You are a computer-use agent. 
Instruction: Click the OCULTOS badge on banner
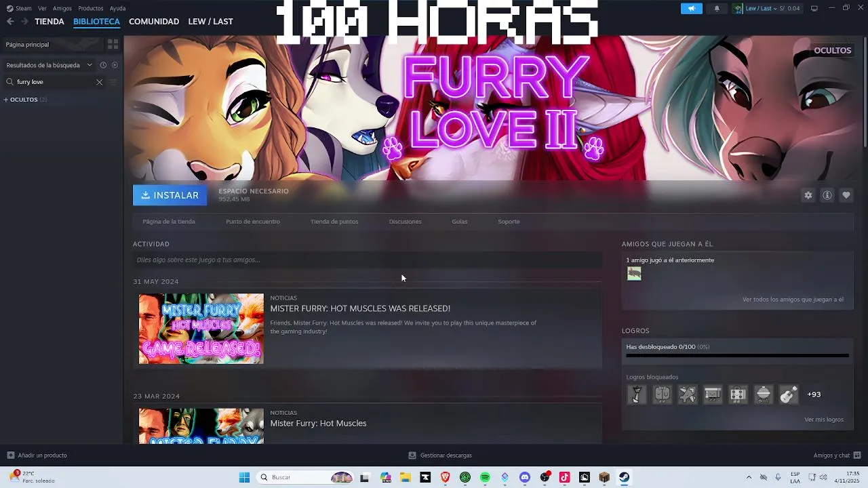coord(832,51)
